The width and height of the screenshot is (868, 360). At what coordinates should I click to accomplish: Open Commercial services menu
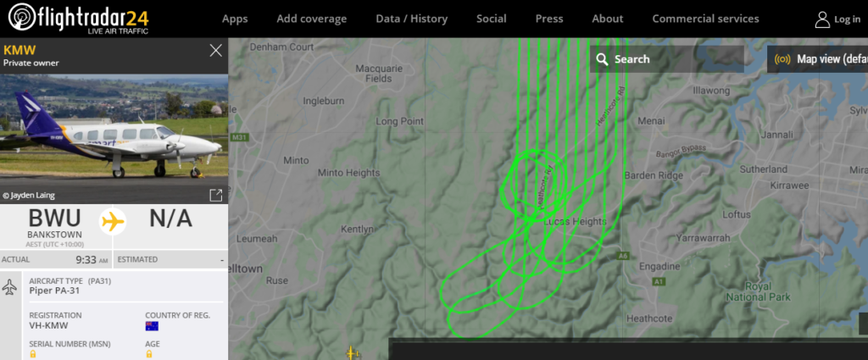pyautogui.click(x=705, y=19)
